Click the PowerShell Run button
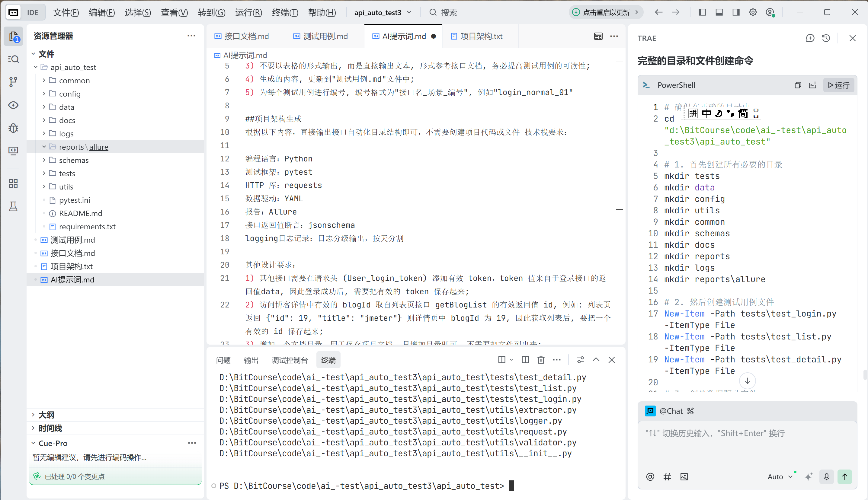The image size is (868, 500). tap(838, 85)
